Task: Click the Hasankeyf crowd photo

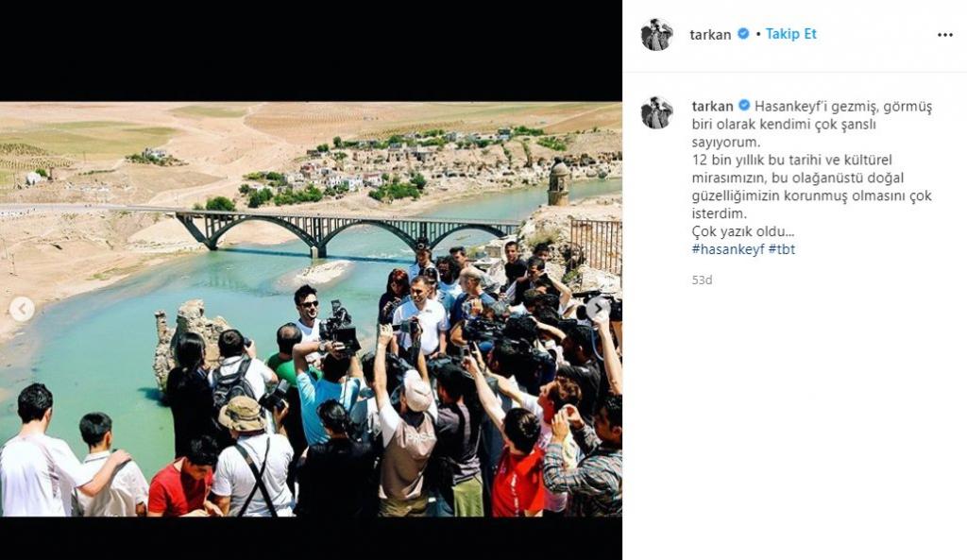Action: pos(311,309)
